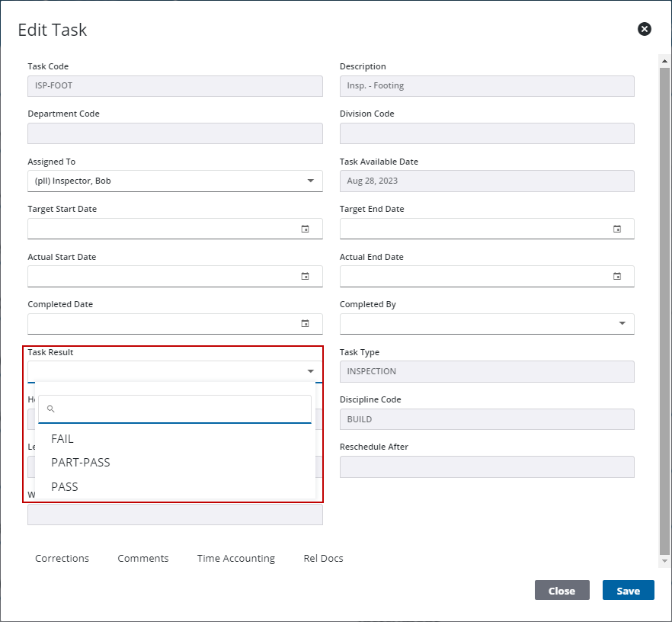Viewport: 672px width, 622px height.
Task: Dismiss the Edit Task dialog with the X
Action: pos(644,29)
